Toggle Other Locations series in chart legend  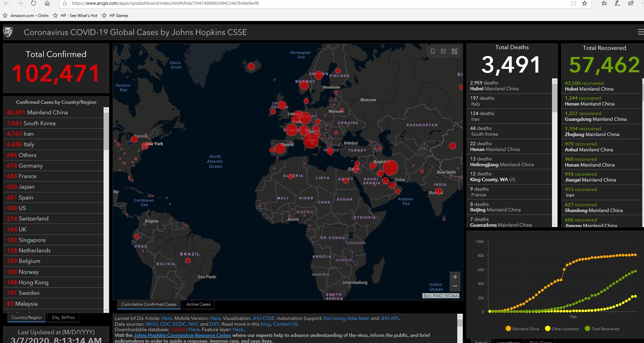pyautogui.click(x=562, y=329)
